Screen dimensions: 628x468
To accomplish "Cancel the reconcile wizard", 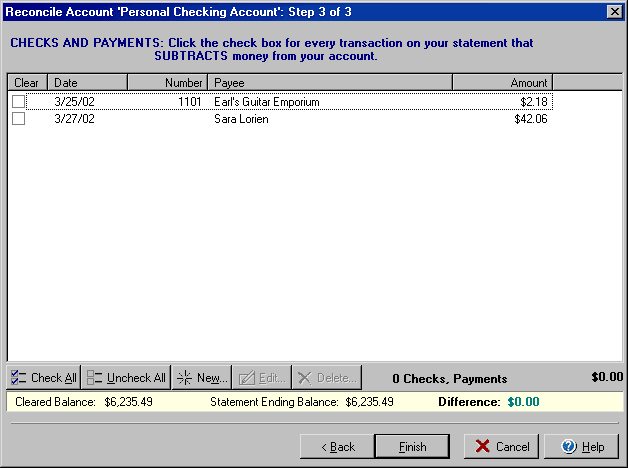I will 501,447.
